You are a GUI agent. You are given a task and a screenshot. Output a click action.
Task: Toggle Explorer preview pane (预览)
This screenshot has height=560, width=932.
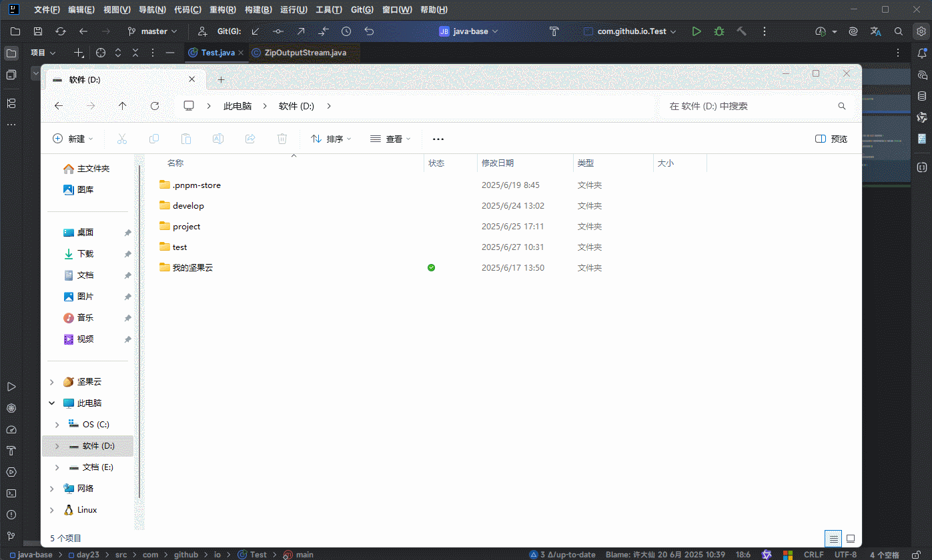pyautogui.click(x=831, y=139)
